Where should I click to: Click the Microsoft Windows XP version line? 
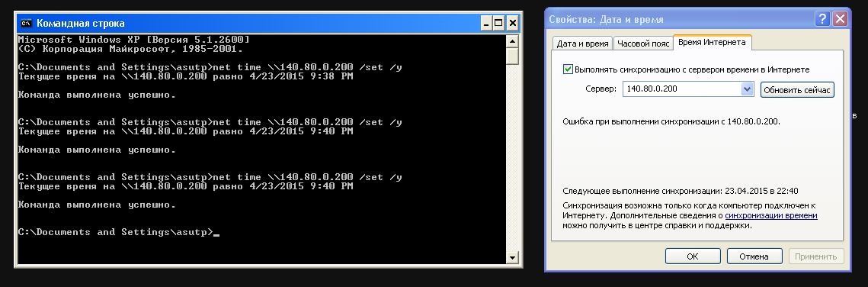[x=134, y=40]
